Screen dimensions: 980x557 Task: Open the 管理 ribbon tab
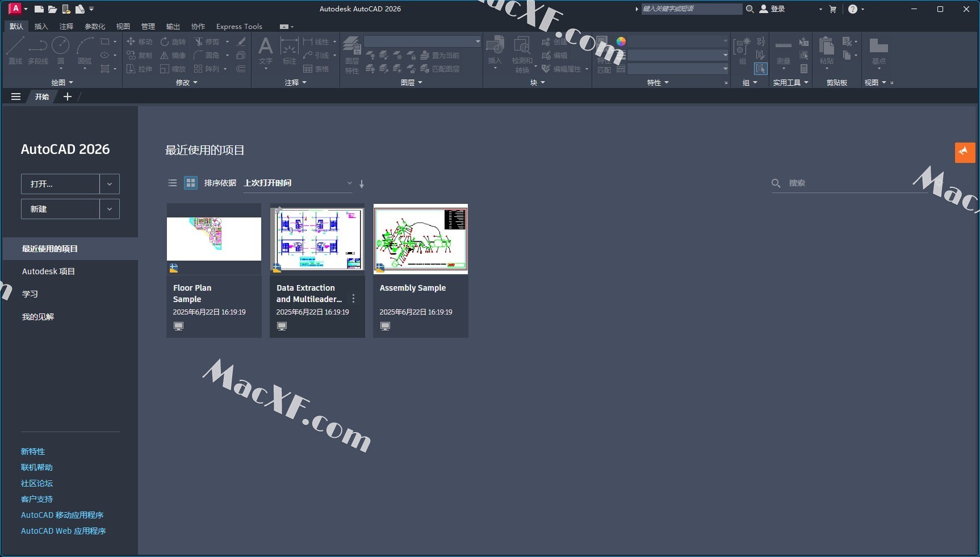click(148, 27)
